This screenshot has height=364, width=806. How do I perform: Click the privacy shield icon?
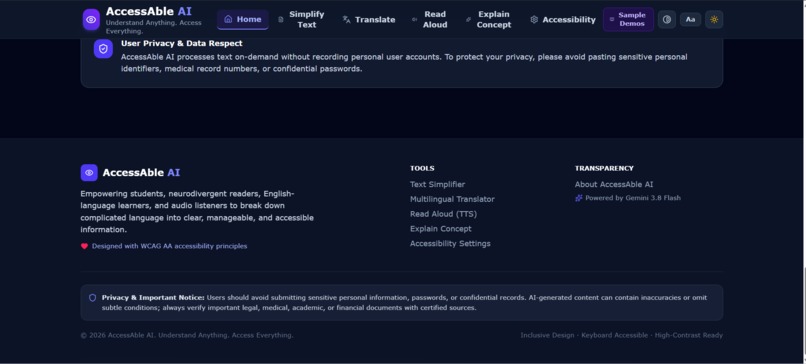[103, 49]
